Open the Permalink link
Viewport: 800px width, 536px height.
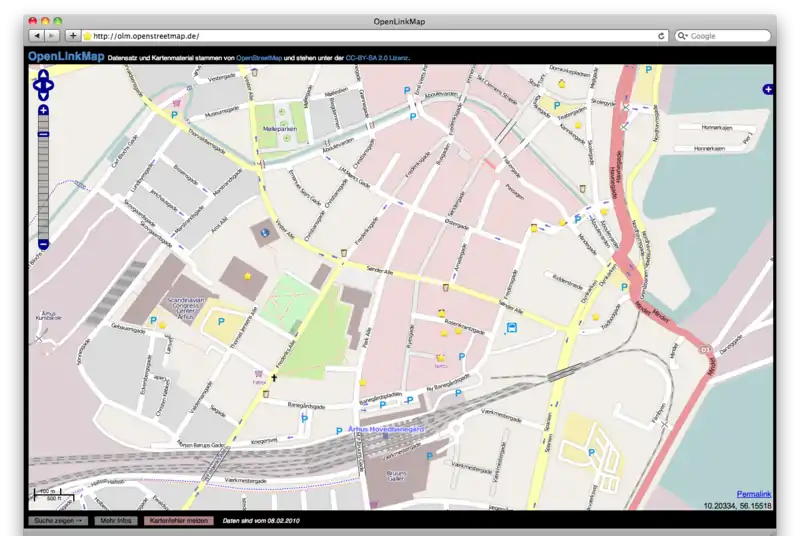[x=753, y=495]
